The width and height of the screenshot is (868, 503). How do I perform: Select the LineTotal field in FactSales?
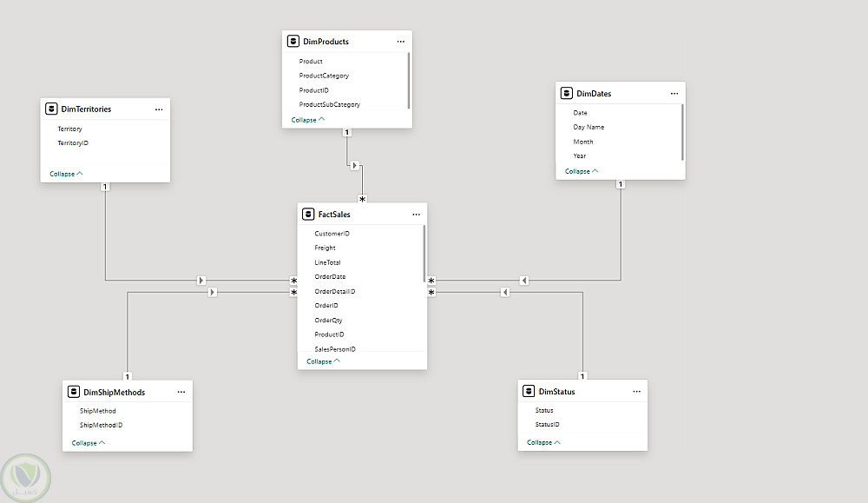(327, 262)
